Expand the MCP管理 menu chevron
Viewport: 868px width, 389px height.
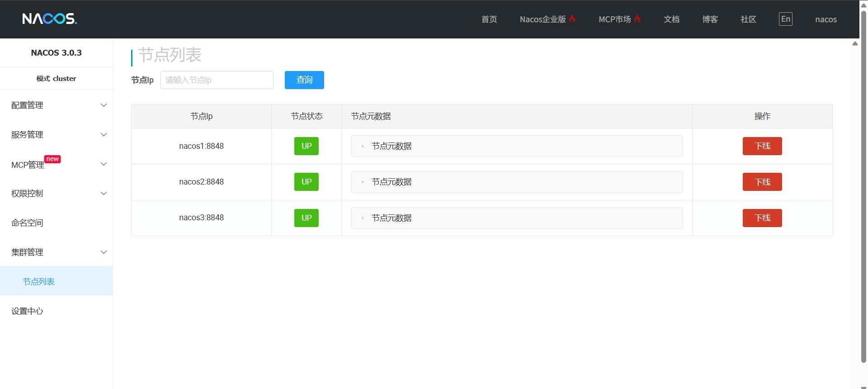tap(104, 164)
